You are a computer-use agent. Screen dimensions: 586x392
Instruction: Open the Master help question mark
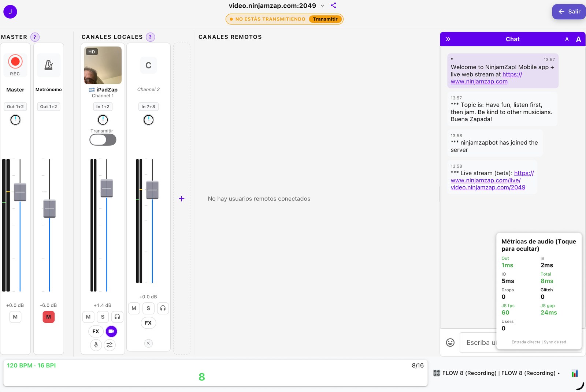click(35, 37)
